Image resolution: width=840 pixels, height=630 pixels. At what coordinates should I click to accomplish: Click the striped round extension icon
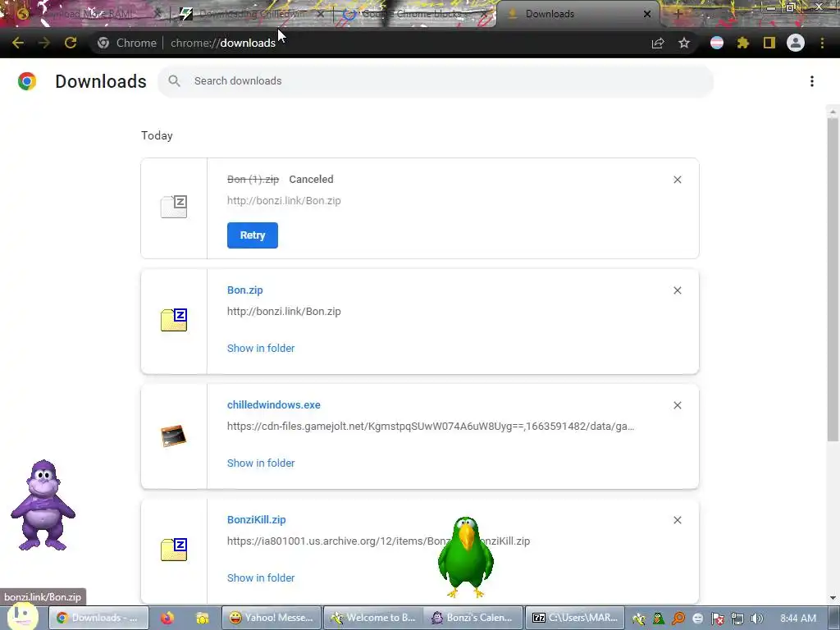pos(717,43)
